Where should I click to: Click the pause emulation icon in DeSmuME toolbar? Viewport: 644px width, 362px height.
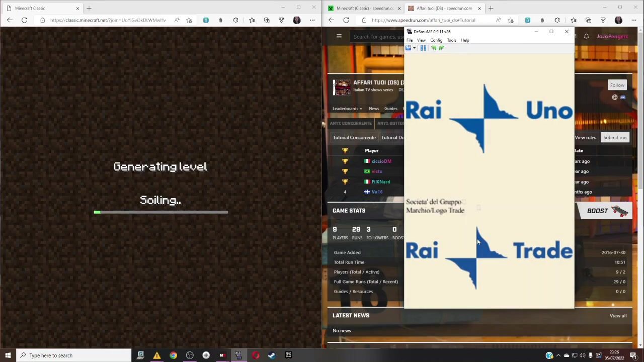(423, 48)
